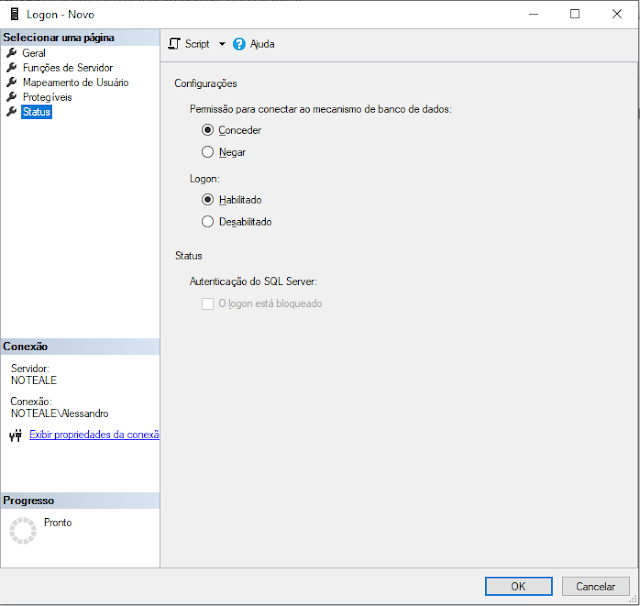Set Logon to Desabilitado

pyautogui.click(x=208, y=222)
